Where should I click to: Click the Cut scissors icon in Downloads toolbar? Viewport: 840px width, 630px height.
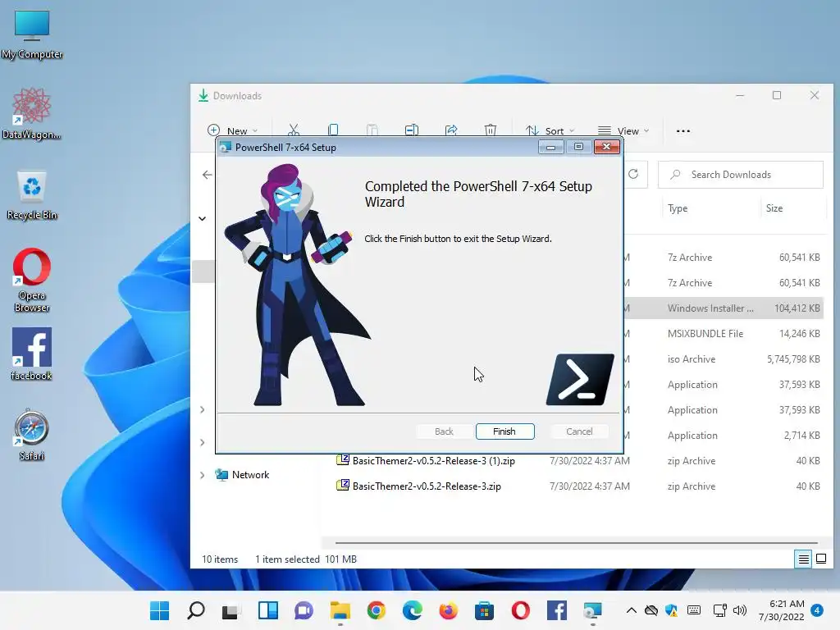(x=294, y=130)
